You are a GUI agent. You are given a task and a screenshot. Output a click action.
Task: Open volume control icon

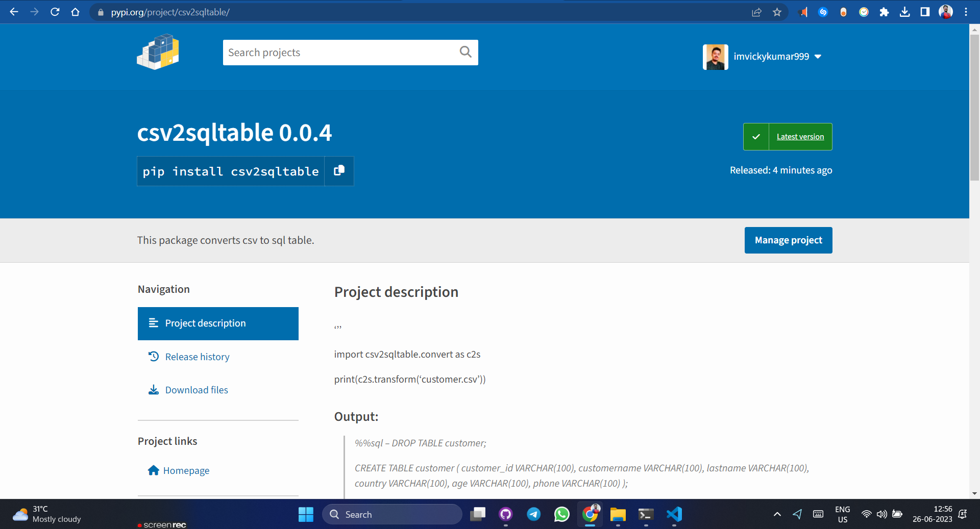click(881, 514)
